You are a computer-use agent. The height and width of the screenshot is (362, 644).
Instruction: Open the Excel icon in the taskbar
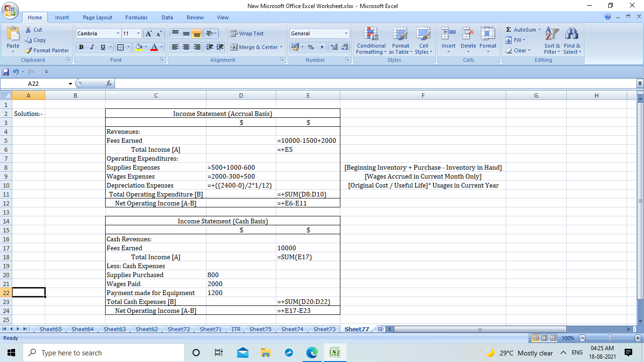coord(335,353)
